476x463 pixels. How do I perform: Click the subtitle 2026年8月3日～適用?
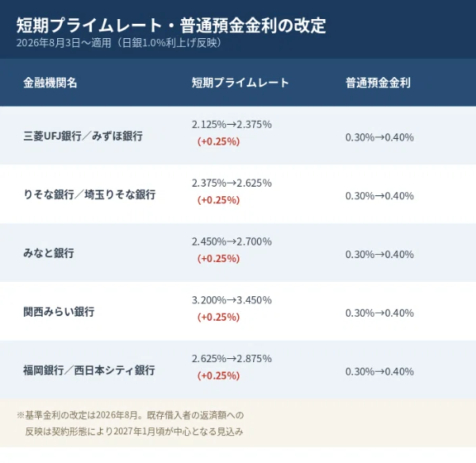[x=63, y=43]
